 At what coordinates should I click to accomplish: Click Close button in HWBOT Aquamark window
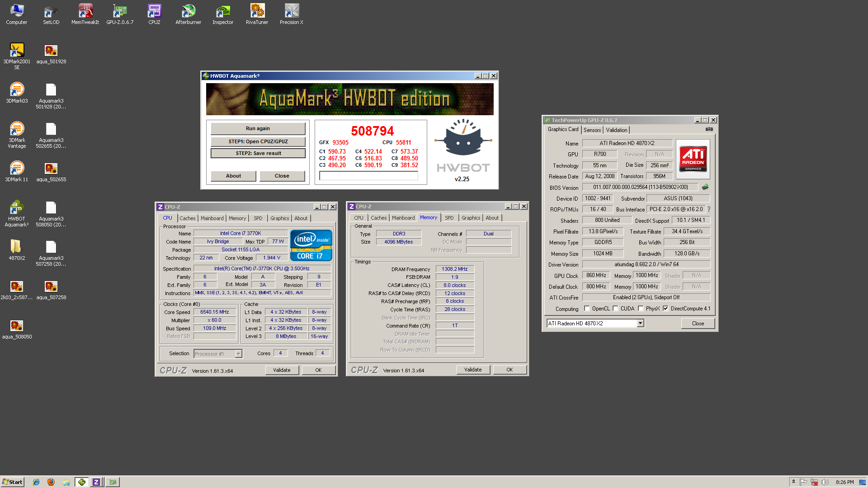click(282, 176)
